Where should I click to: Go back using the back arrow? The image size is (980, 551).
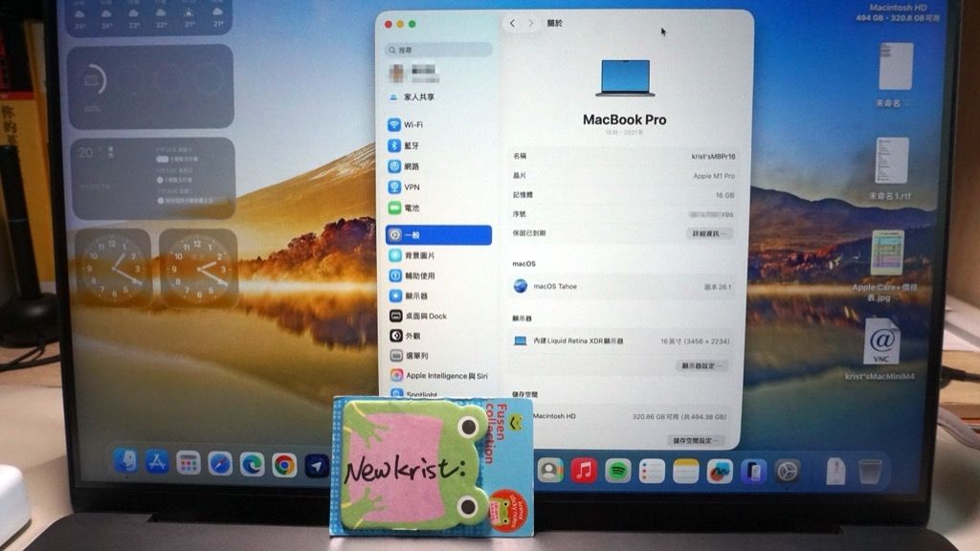coord(513,23)
